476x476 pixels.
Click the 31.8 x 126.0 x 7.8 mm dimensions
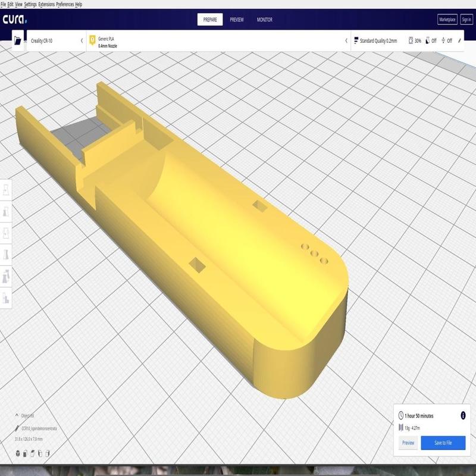click(29, 439)
